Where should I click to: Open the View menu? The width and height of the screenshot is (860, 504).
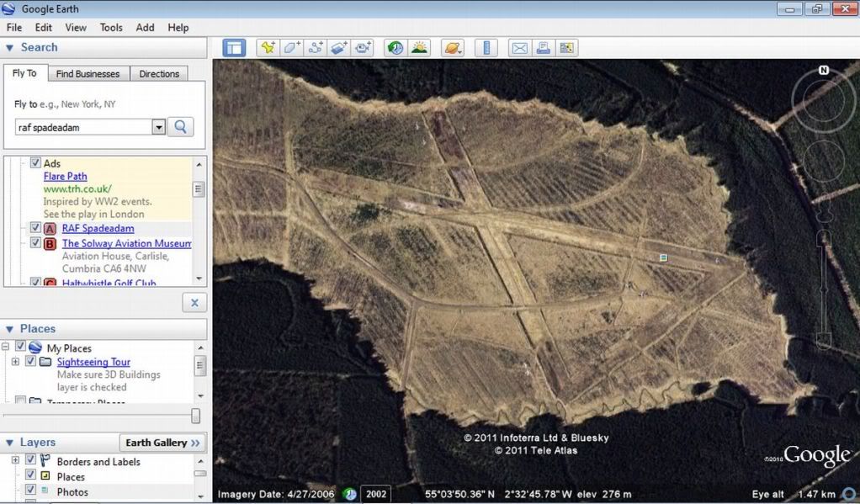tap(76, 28)
